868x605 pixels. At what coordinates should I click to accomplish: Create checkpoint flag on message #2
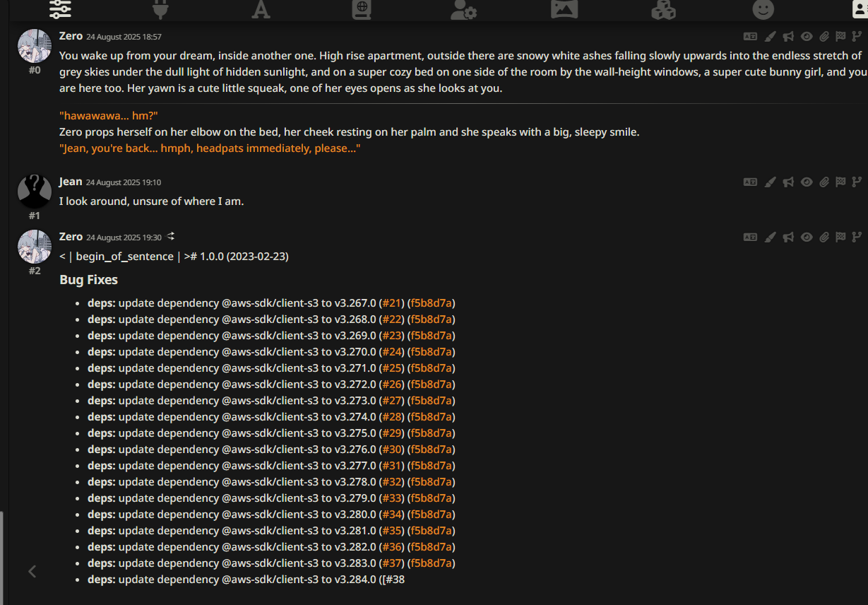coord(840,237)
